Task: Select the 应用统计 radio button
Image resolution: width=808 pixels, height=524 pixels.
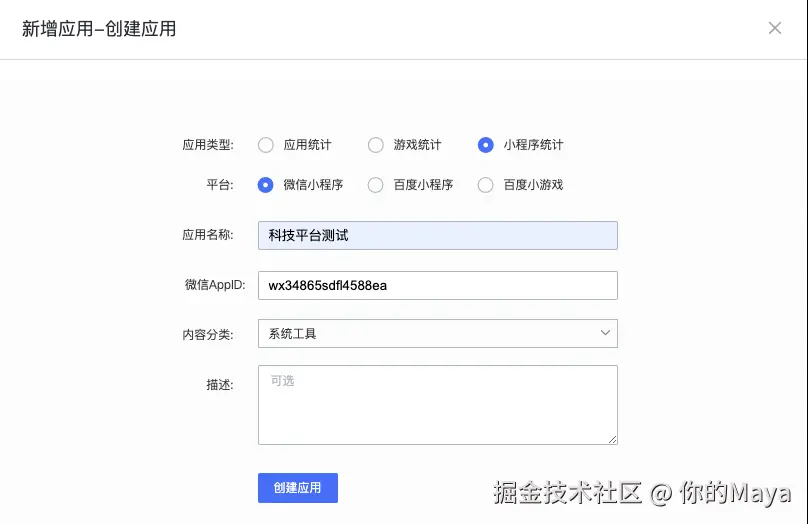Action: [266, 145]
